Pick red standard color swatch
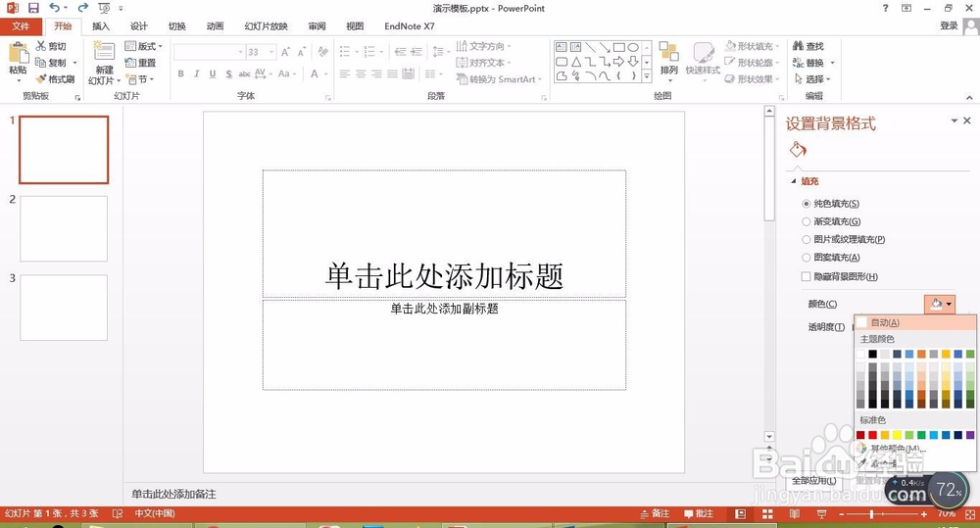The height and width of the screenshot is (528, 980). (872, 435)
